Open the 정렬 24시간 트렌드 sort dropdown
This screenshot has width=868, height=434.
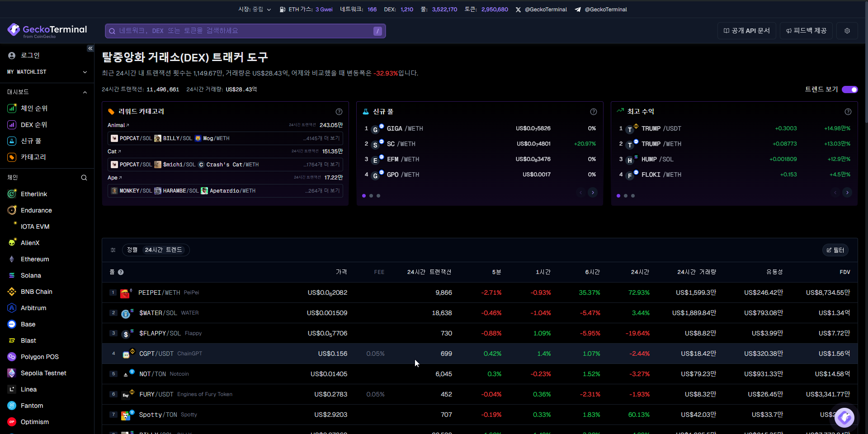(156, 250)
